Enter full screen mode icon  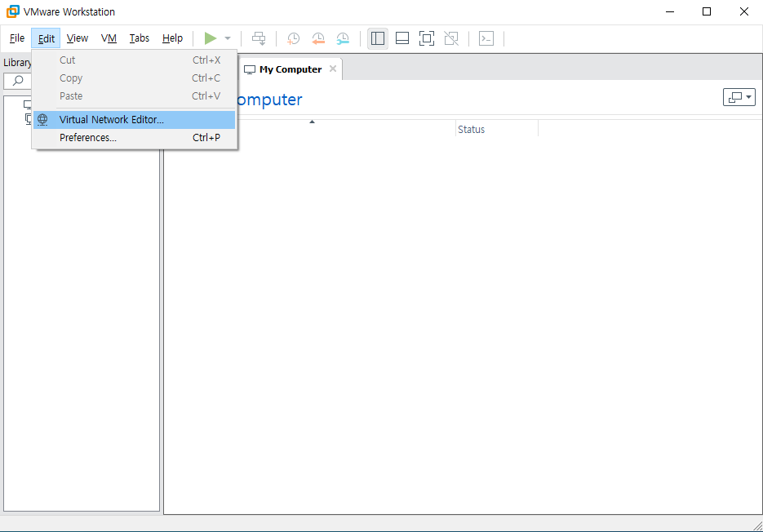click(427, 38)
